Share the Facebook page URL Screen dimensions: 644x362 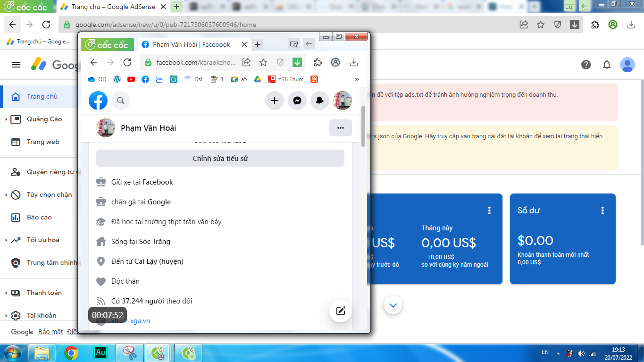246,62
